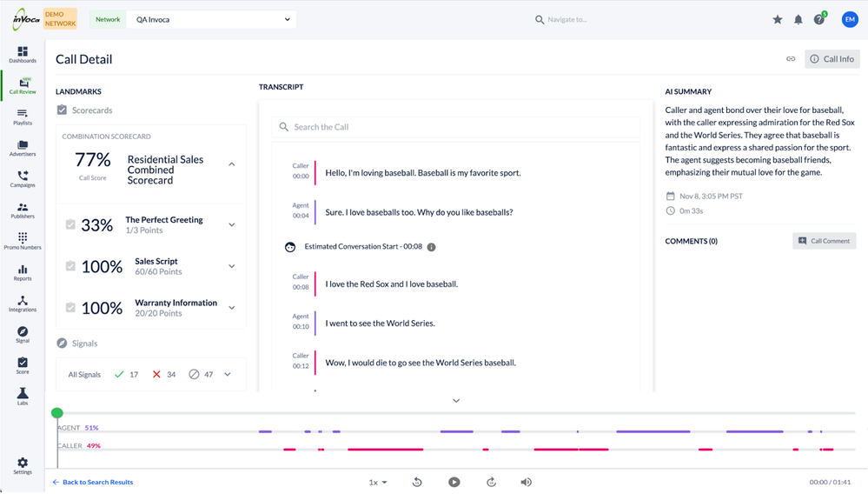The height and width of the screenshot is (494, 868).
Task: Toggle the Scorecards checkbox
Action: (x=62, y=110)
